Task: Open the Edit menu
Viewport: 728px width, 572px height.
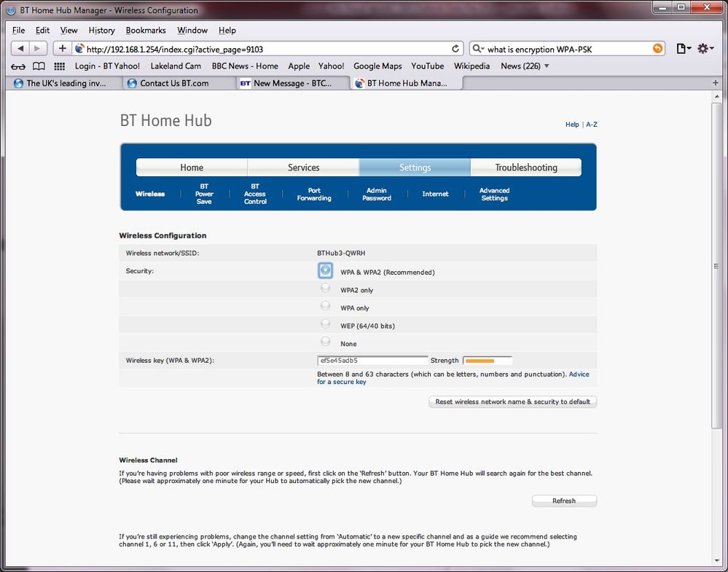Action: (42, 30)
